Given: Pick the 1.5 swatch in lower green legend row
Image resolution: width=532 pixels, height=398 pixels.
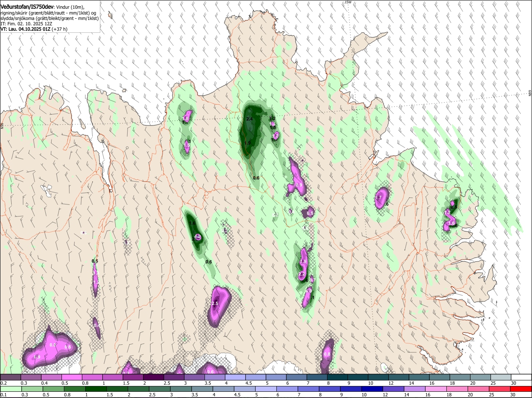Looking at the screenshot, I should tap(117, 389).
